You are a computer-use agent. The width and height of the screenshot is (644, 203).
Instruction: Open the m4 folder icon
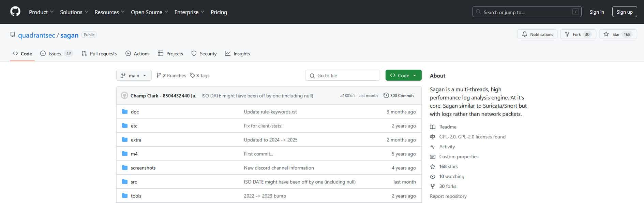click(125, 154)
